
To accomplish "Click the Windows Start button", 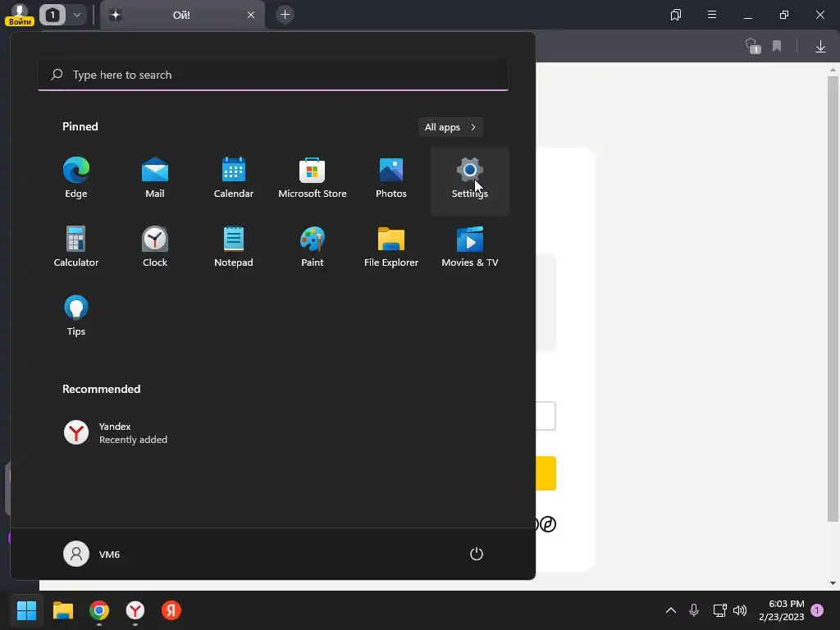I will tap(26, 610).
